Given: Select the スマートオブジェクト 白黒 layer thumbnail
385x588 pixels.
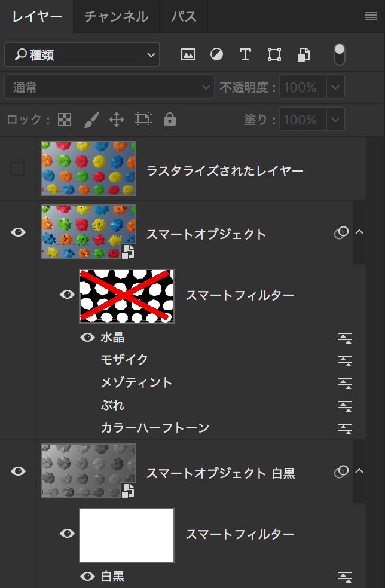Looking at the screenshot, I should pyautogui.click(x=88, y=471).
